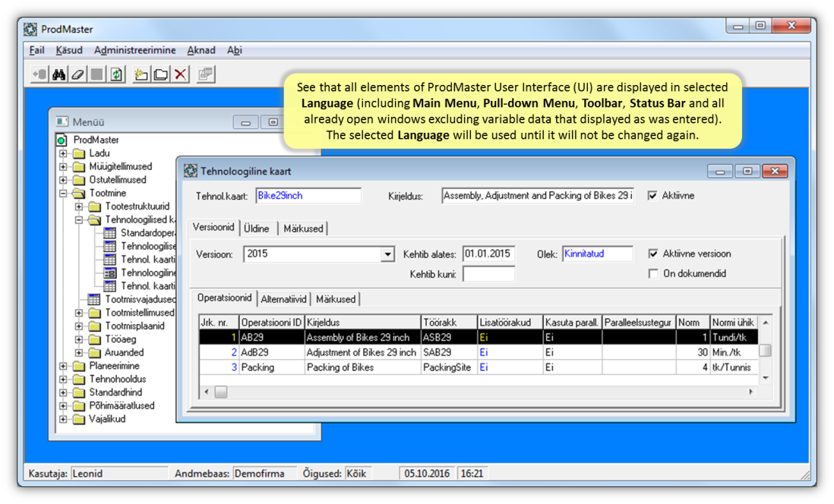The width and height of the screenshot is (834, 504).
Task: Expand the Ladu tree node
Action: [x=64, y=153]
